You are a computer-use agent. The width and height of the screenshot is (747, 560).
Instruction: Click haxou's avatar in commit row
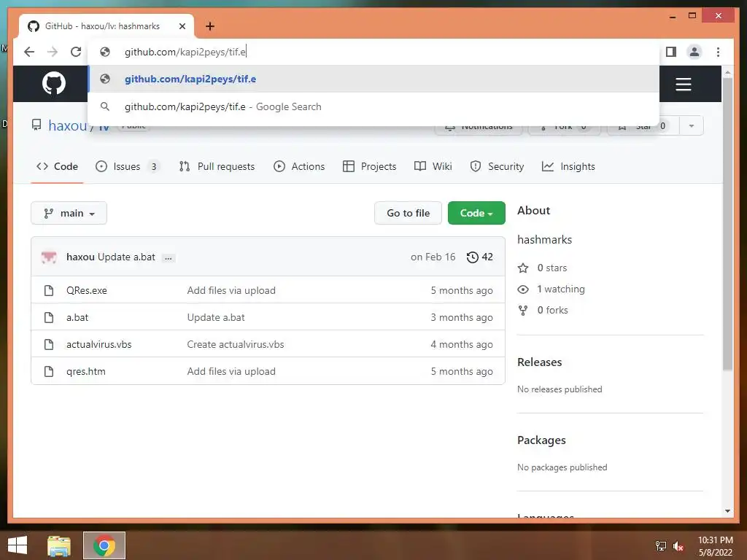pyautogui.click(x=49, y=257)
